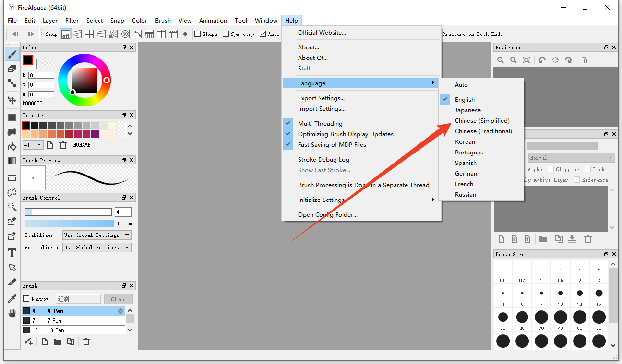Pick the Eyedropper tool
The width and height of the screenshot is (622, 364).
click(12, 299)
